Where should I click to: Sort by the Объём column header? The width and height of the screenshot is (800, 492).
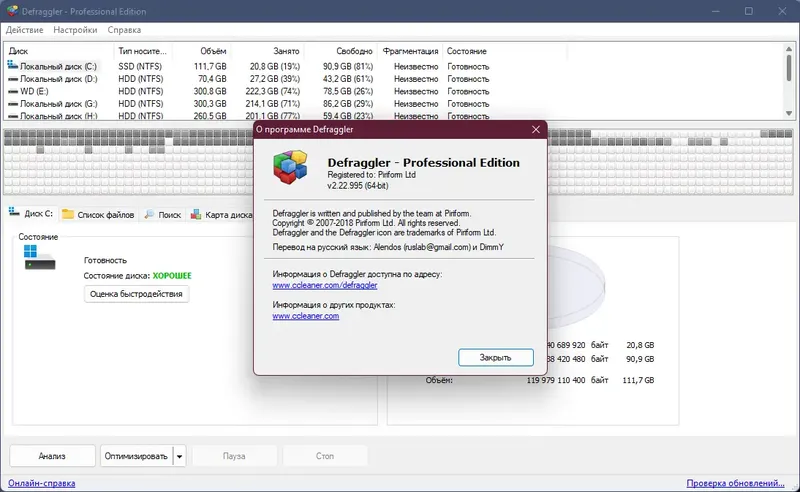tap(202, 51)
